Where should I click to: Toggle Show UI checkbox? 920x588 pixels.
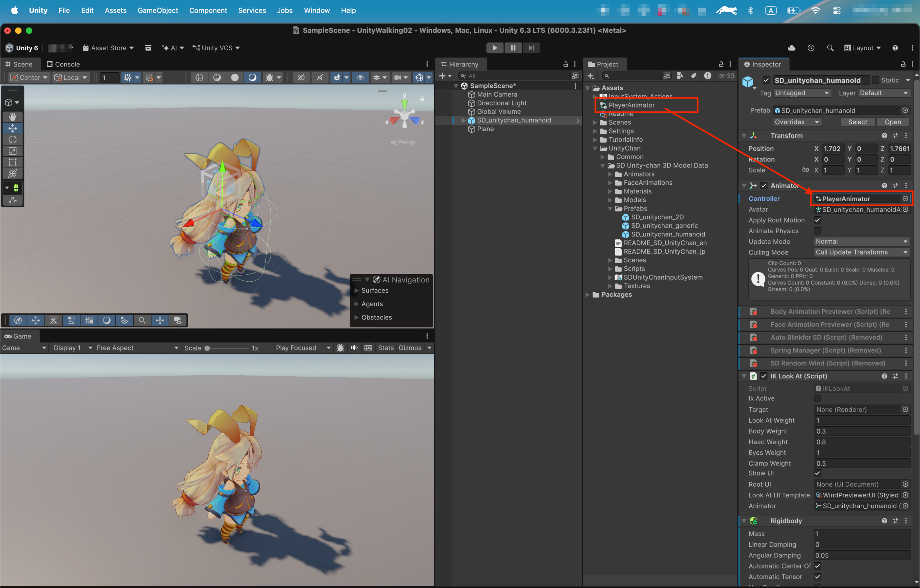[817, 473]
